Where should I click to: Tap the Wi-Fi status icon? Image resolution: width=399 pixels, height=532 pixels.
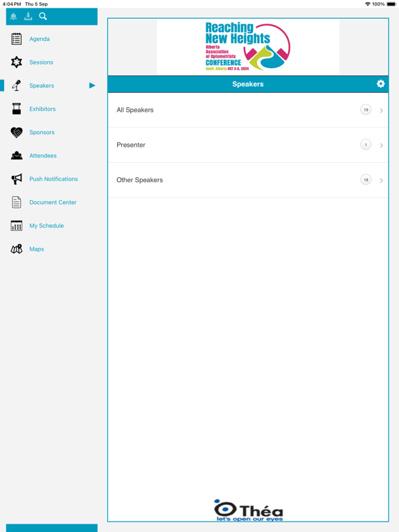pyautogui.click(x=367, y=4)
